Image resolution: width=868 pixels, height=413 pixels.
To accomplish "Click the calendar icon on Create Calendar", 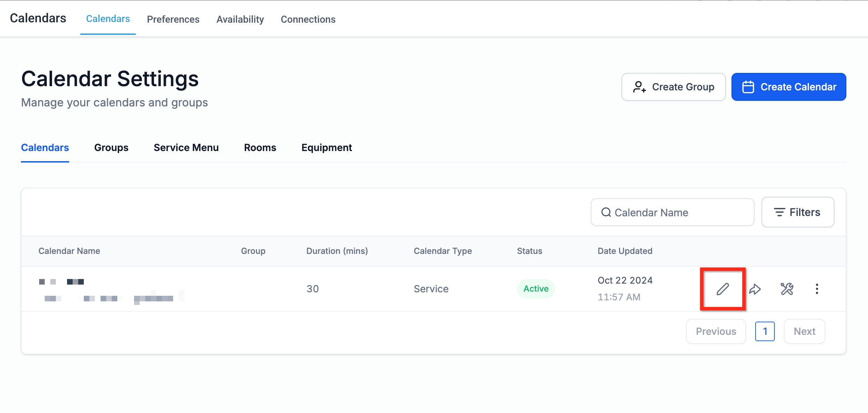I will (x=748, y=87).
